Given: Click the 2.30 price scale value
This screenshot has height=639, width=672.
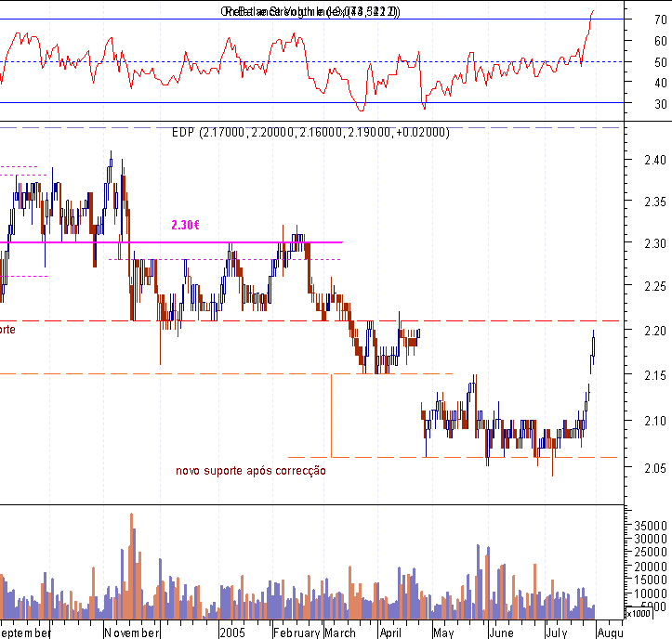Looking at the screenshot, I should (x=655, y=243).
